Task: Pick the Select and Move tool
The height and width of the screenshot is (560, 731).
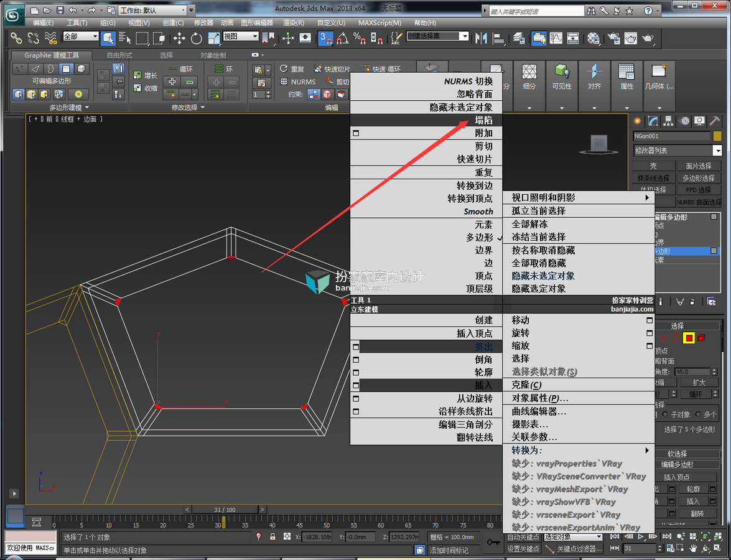Action: [180, 38]
